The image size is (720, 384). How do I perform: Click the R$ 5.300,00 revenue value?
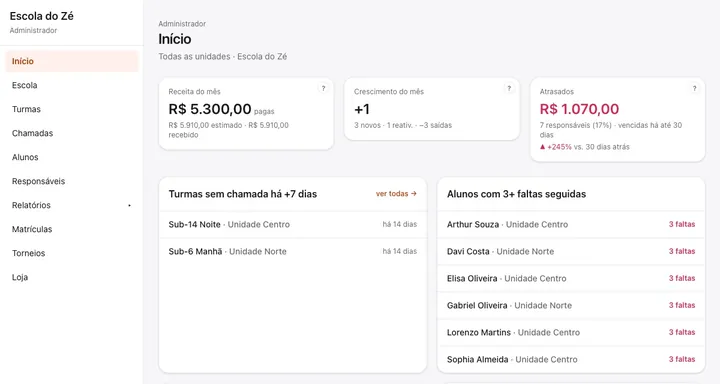point(210,109)
